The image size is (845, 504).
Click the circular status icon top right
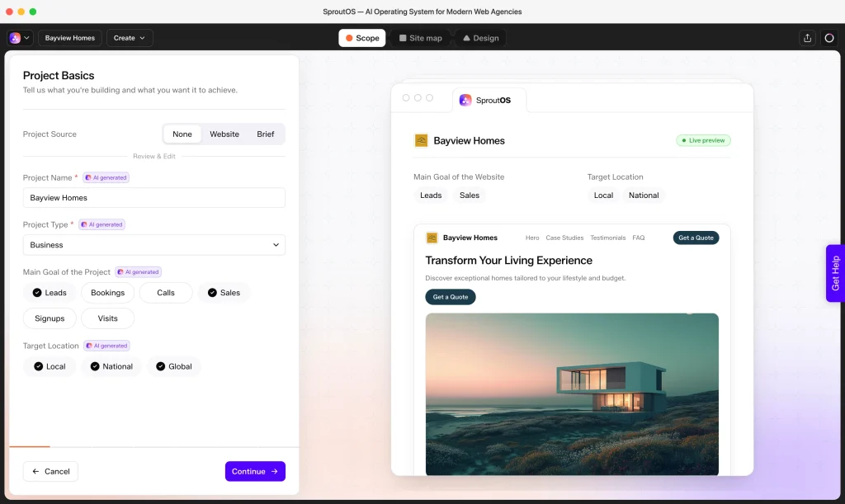click(x=828, y=38)
